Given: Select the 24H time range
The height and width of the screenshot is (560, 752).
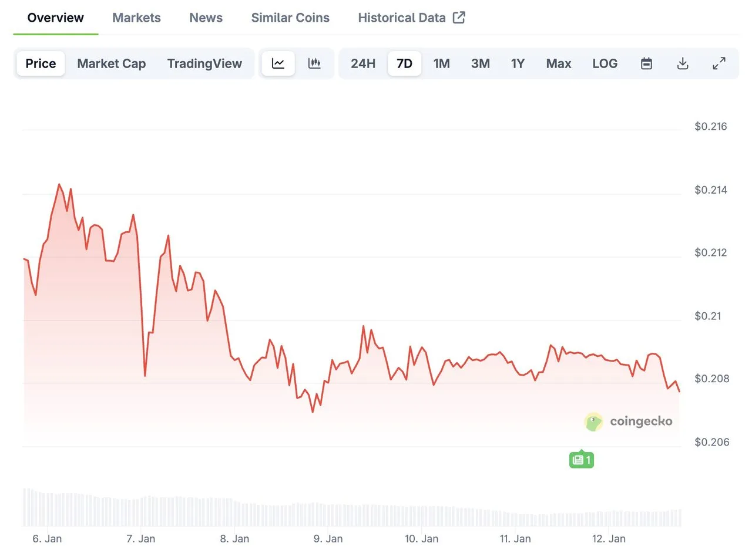Looking at the screenshot, I should click(363, 63).
